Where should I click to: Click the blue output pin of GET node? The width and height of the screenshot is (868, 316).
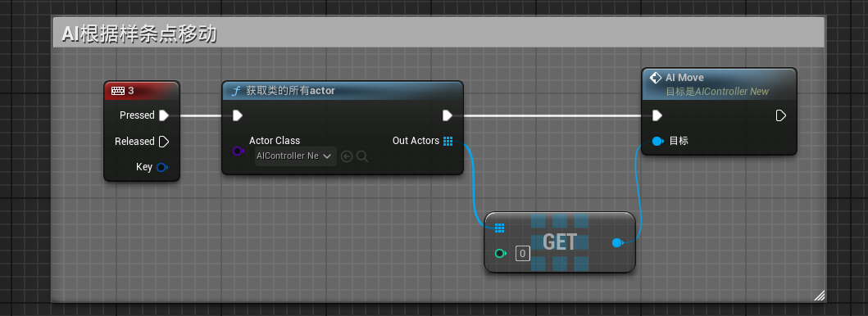[x=618, y=242]
